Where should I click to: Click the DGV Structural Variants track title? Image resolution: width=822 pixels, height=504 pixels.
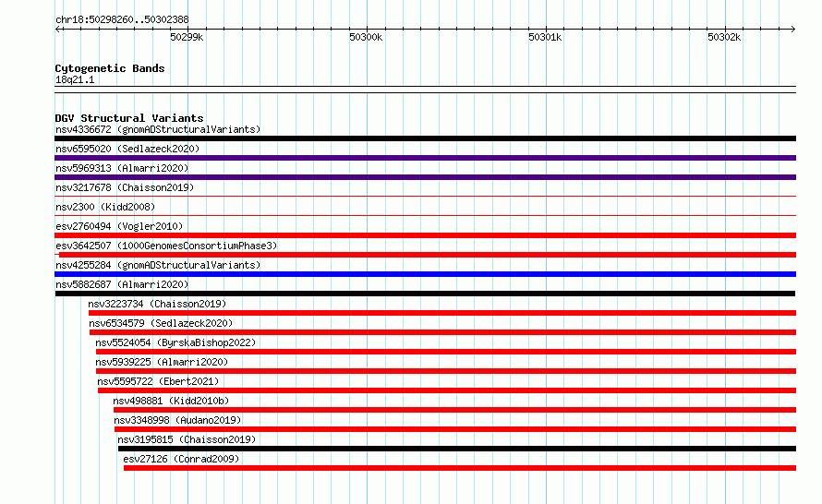(129, 118)
